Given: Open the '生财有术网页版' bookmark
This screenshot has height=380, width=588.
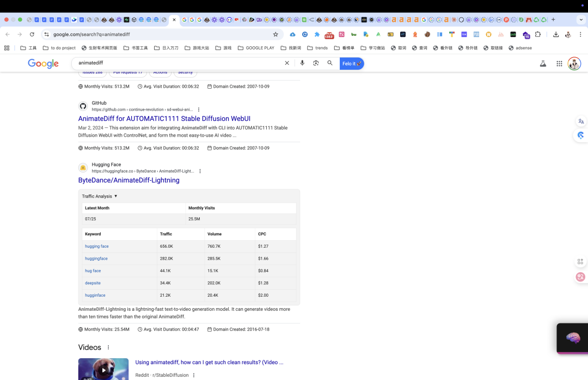Looking at the screenshot, I should pos(100,48).
